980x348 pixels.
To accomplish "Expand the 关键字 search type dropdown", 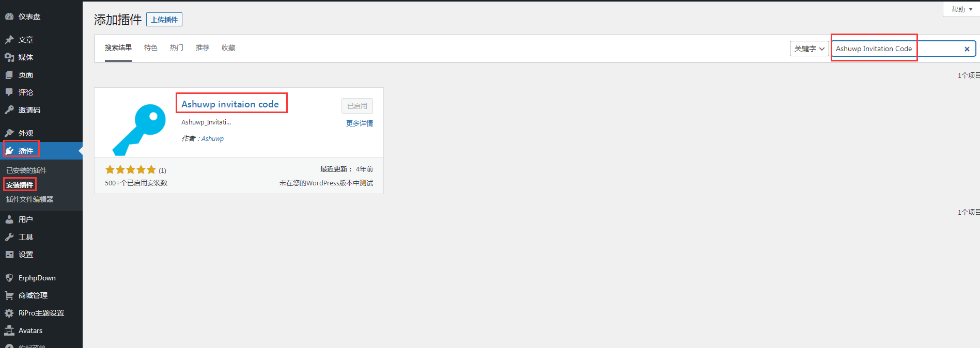I will (809, 49).
